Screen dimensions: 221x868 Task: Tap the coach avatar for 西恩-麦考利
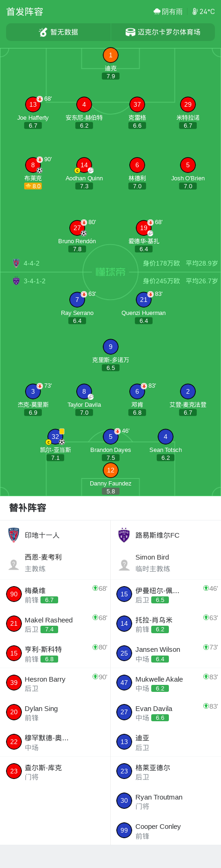tap(14, 565)
